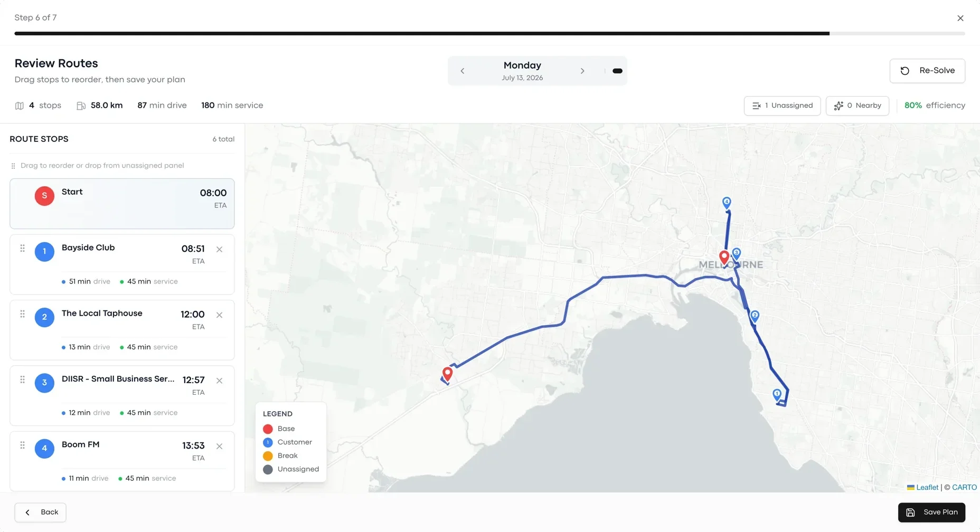Click the Base legend red swatch
Image resolution: width=980 pixels, height=532 pixels.
(x=268, y=429)
